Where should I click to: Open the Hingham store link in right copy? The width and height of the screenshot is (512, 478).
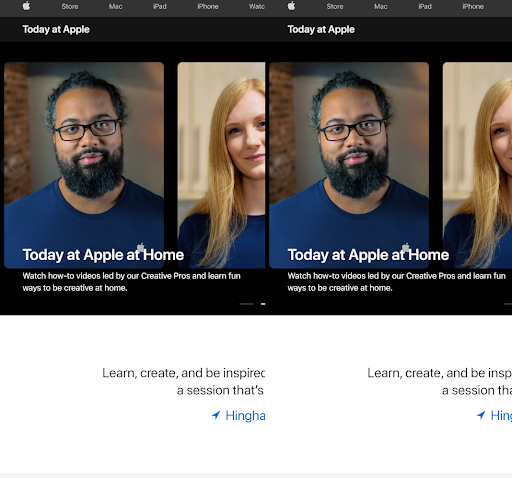501,416
